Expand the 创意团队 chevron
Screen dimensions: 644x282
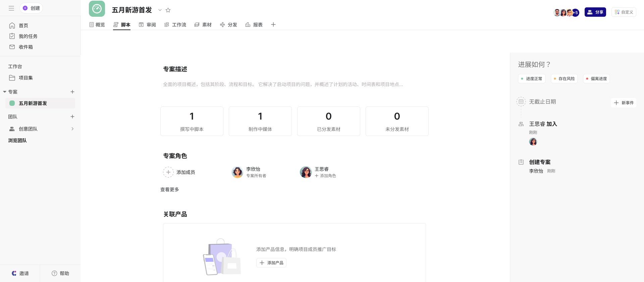(72, 129)
